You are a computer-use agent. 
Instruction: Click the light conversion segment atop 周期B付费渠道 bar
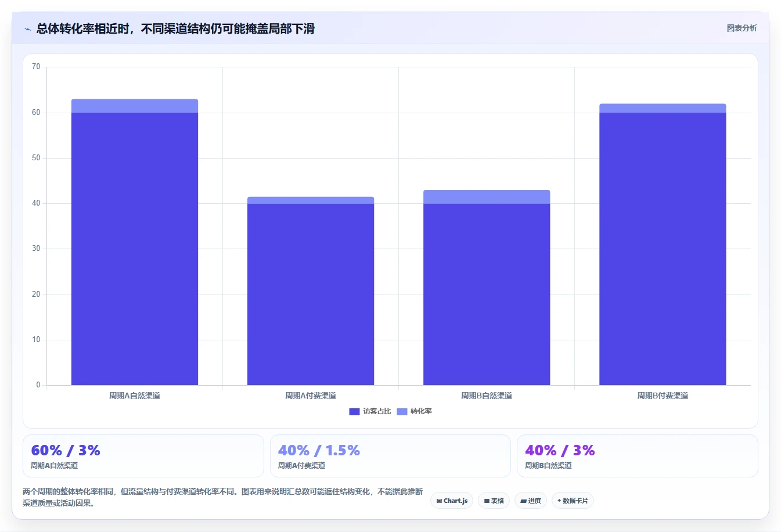click(x=663, y=108)
